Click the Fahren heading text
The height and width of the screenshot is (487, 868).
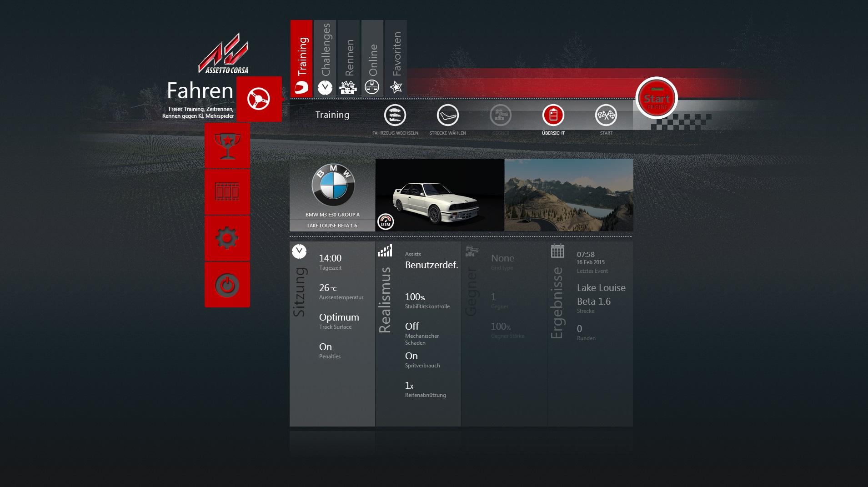pos(200,90)
